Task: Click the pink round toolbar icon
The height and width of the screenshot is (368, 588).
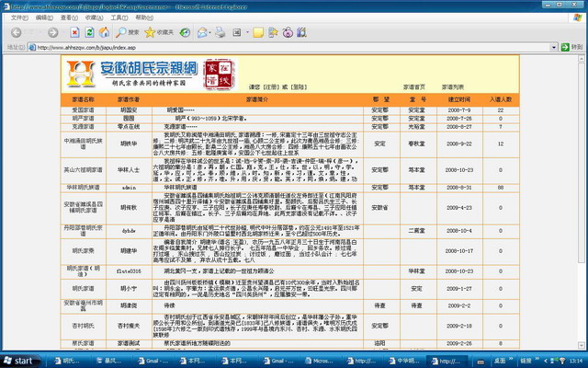Action: tap(288, 33)
